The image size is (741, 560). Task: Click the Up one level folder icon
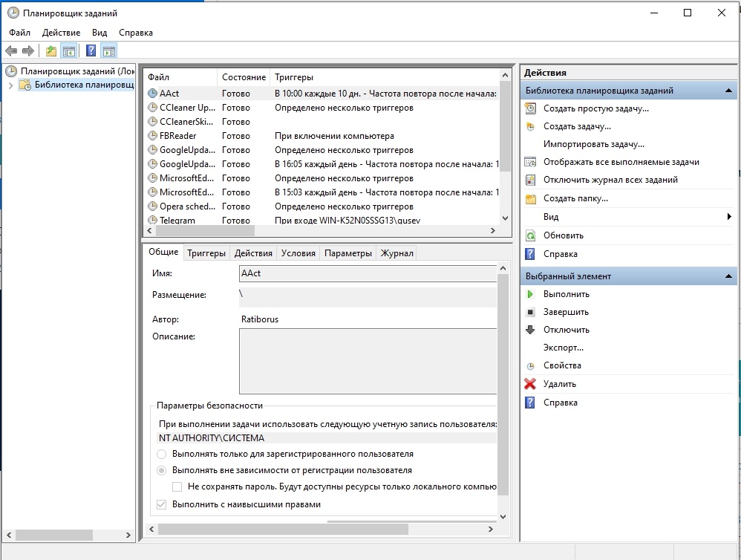click(51, 51)
